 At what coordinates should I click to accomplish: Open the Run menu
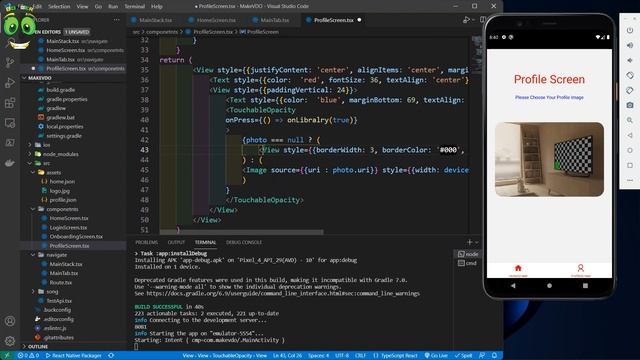tap(113, 7)
